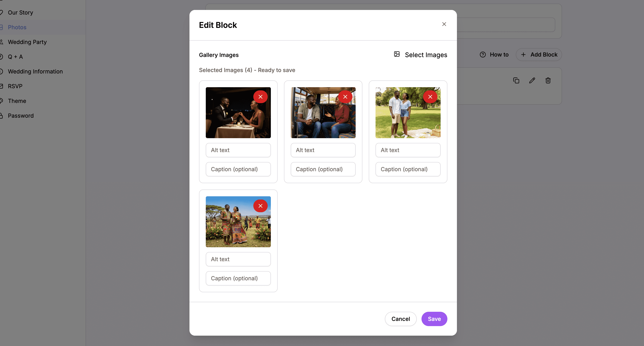
Task: Remove the bus conversation photo
Action: pyautogui.click(x=345, y=97)
